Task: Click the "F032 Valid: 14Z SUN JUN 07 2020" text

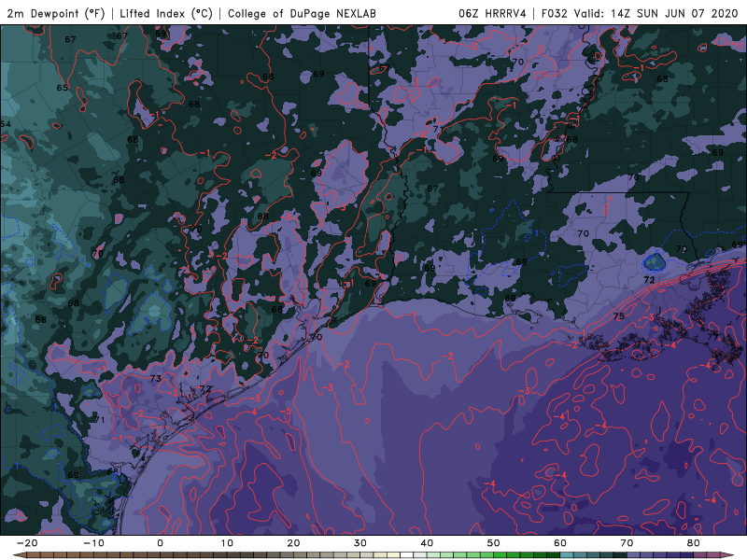Action: tap(640, 13)
